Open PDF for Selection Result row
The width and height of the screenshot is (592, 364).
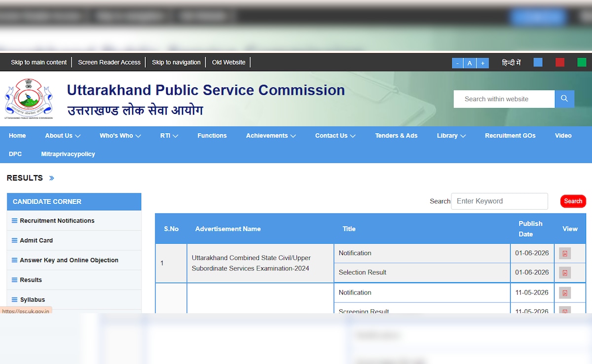[565, 273]
